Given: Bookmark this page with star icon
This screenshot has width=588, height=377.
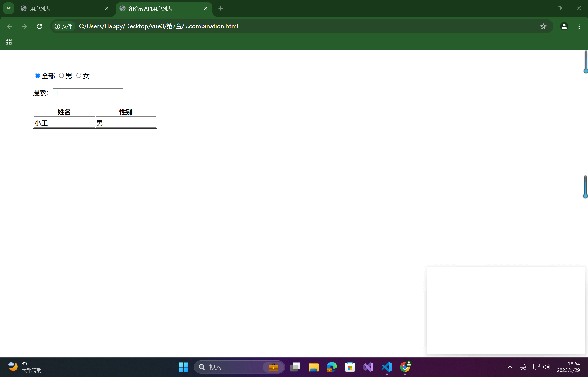Looking at the screenshot, I should point(543,26).
